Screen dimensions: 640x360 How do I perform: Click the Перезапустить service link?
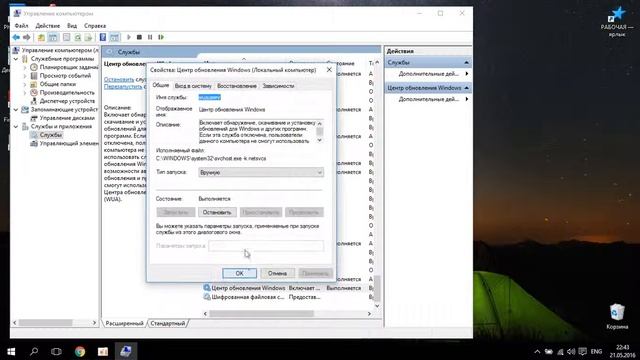[x=123, y=87]
